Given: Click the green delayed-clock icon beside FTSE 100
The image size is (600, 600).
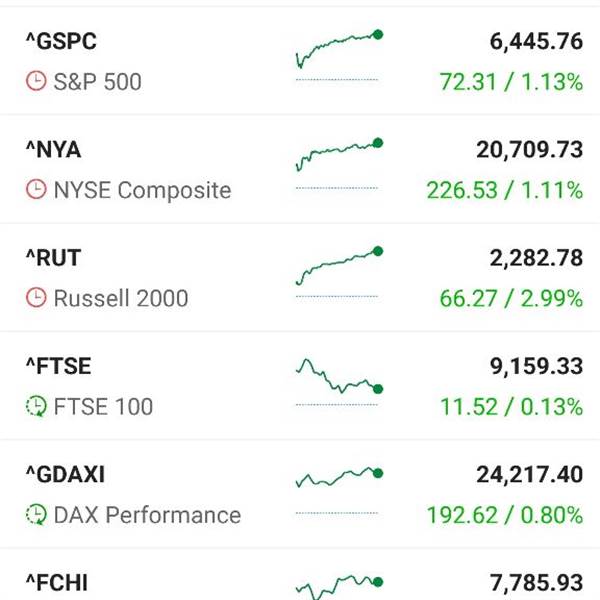Looking at the screenshot, I should coord(36,406).
